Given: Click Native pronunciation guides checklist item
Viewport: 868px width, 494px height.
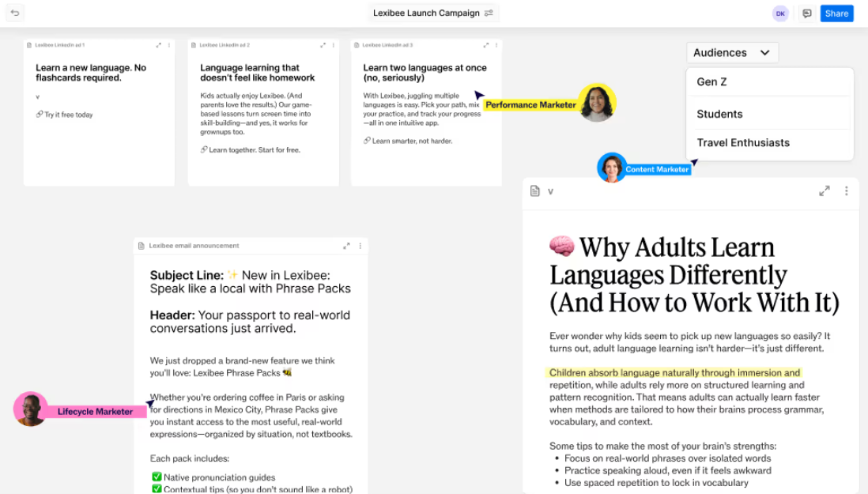Looking at the screenshot, I should click(213, 477).
